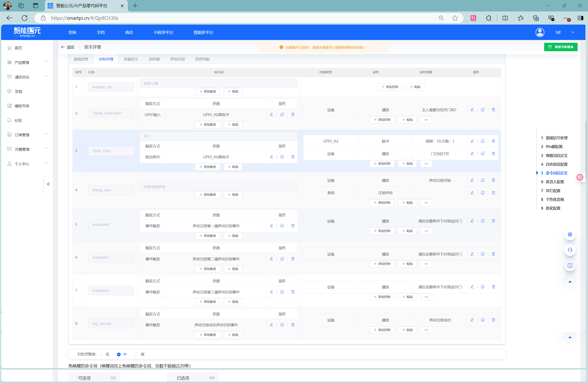Open the floating list menu icon
This screenshot has width=588, height=383.
coord(570,235)
